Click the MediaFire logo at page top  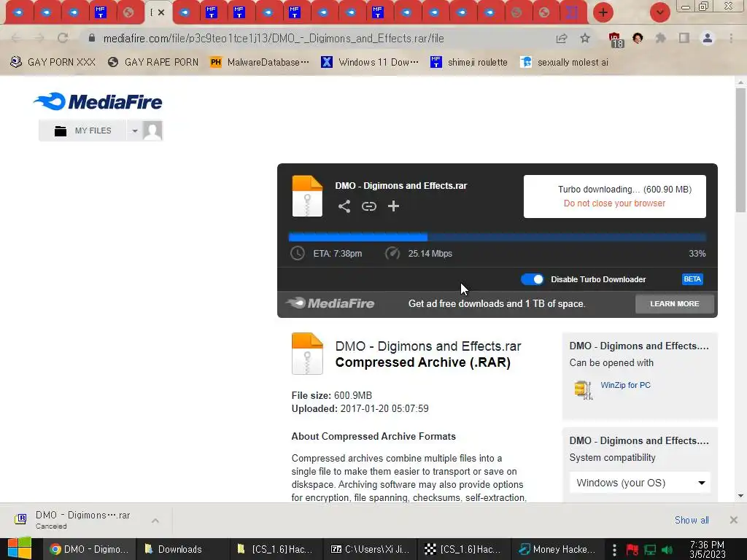click(x=98, y=101)
